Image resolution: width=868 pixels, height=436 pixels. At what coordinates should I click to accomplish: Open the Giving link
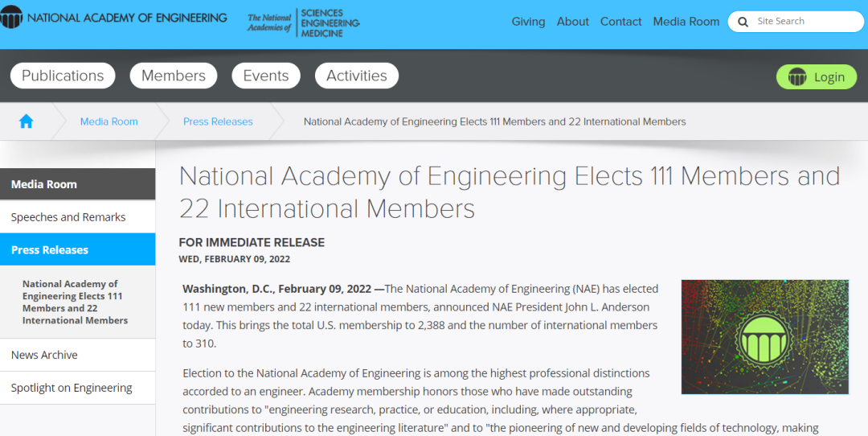[x=528, y=22]
